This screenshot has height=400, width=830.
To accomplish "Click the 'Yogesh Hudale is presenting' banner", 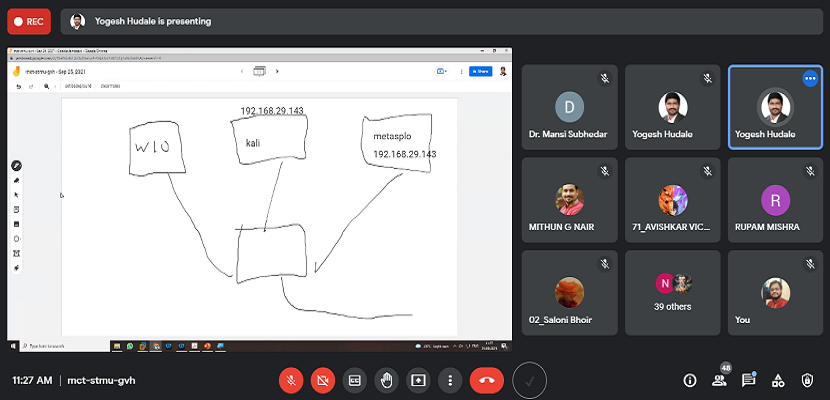I will 441,22.
